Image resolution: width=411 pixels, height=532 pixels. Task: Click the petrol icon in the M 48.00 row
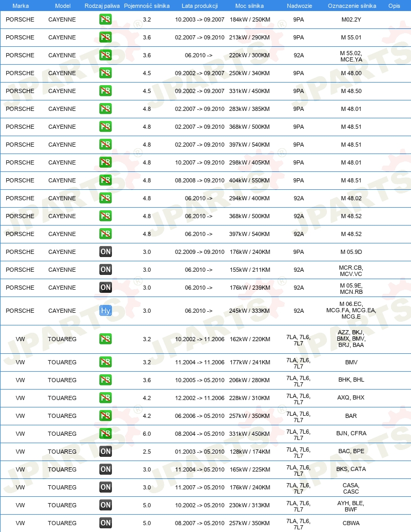coord(106,73)
